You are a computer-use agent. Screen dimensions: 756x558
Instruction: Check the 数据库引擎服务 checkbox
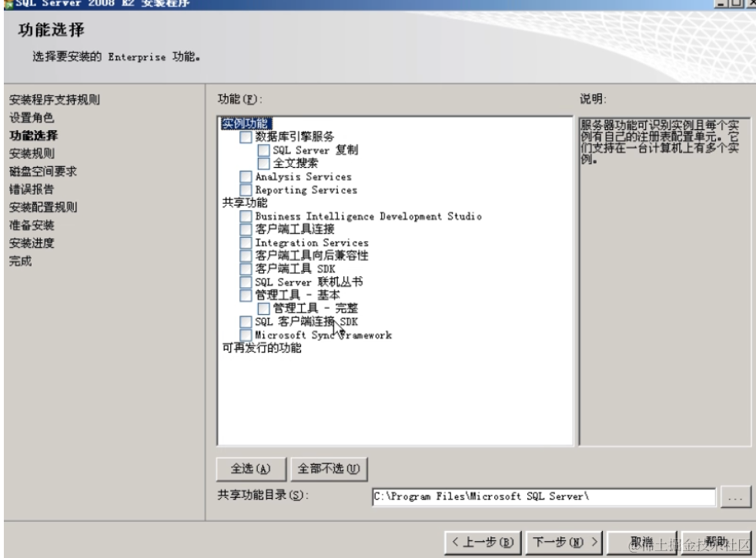pos(246,137)
